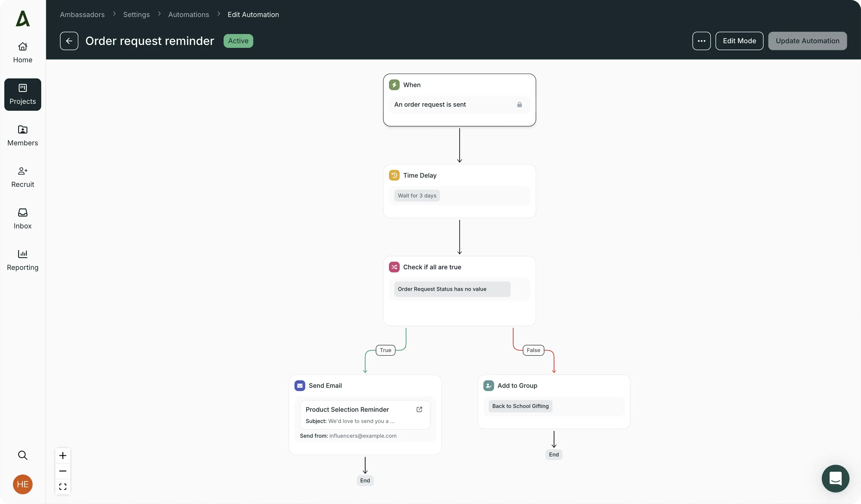Image resolution: width=861 pixels, height=504 pixels.
Task: Click Back to School Gifting group chip
Action: (520, 406)
